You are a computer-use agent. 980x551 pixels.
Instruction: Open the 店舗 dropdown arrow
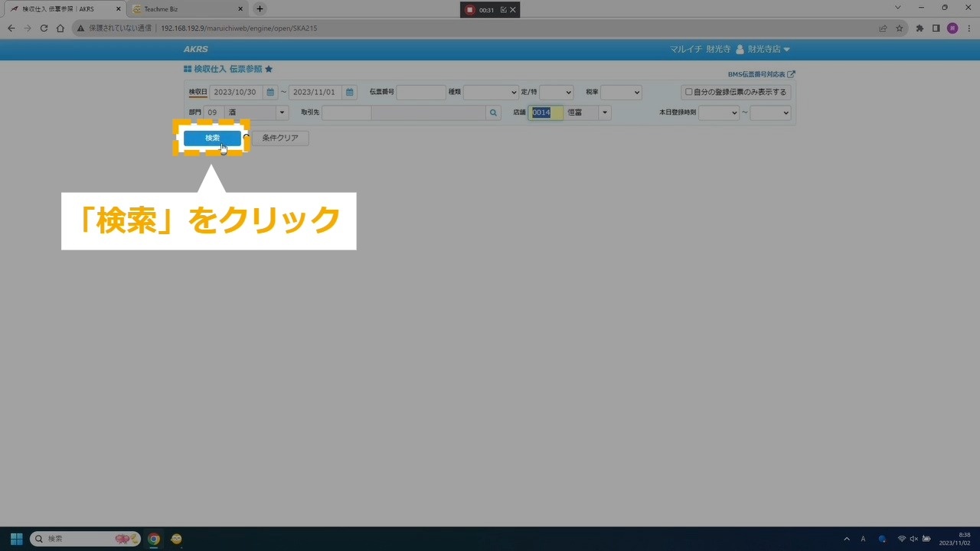(x=605, y=112)
